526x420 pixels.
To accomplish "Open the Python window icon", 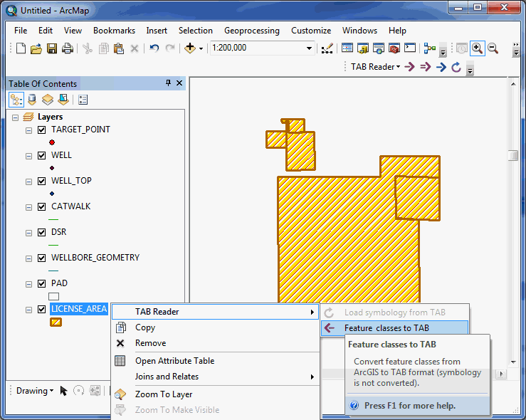I will pyautogui.click(x=410, y=48).
